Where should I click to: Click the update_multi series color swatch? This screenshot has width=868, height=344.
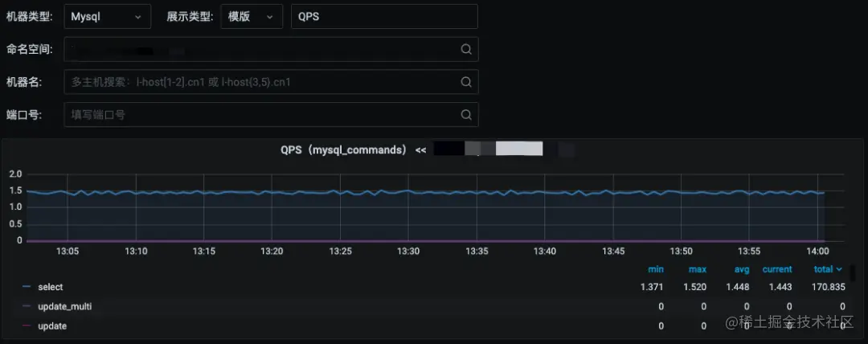click(26, 306)
